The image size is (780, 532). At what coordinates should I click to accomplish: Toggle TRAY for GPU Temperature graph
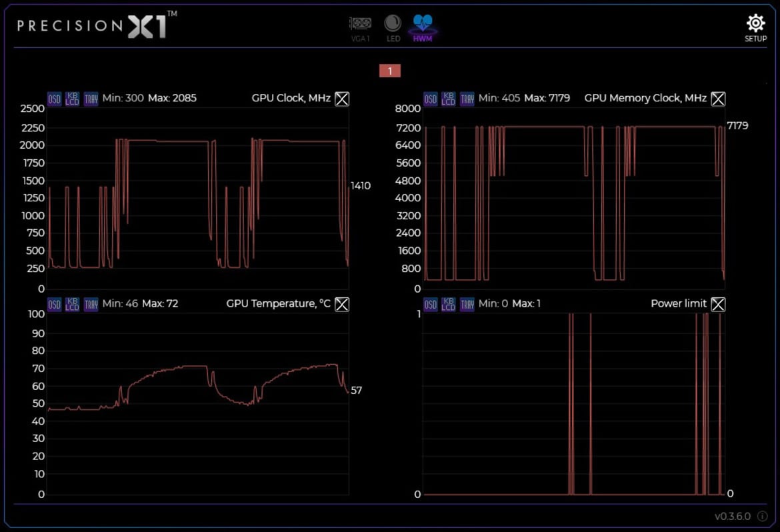point(91,304)
